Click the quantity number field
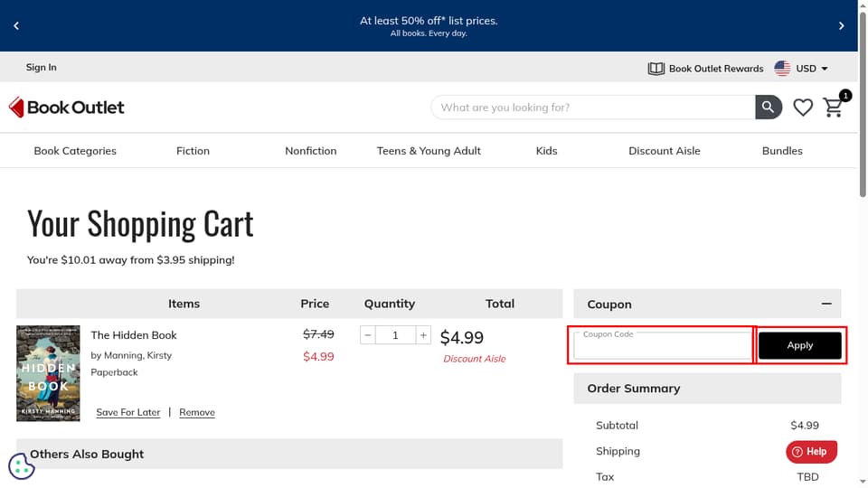The image size is (868, 488). click(x=395, y=335)
